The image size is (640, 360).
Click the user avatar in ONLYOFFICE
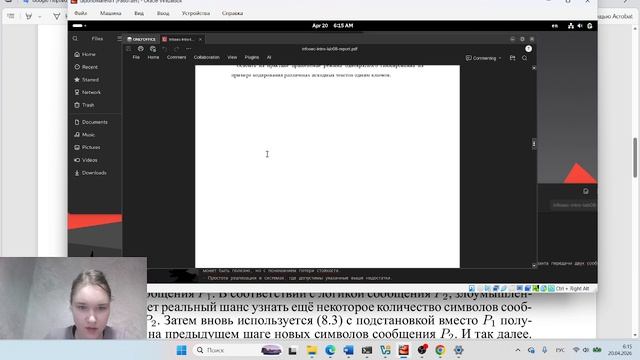click(x=529, y=49)
